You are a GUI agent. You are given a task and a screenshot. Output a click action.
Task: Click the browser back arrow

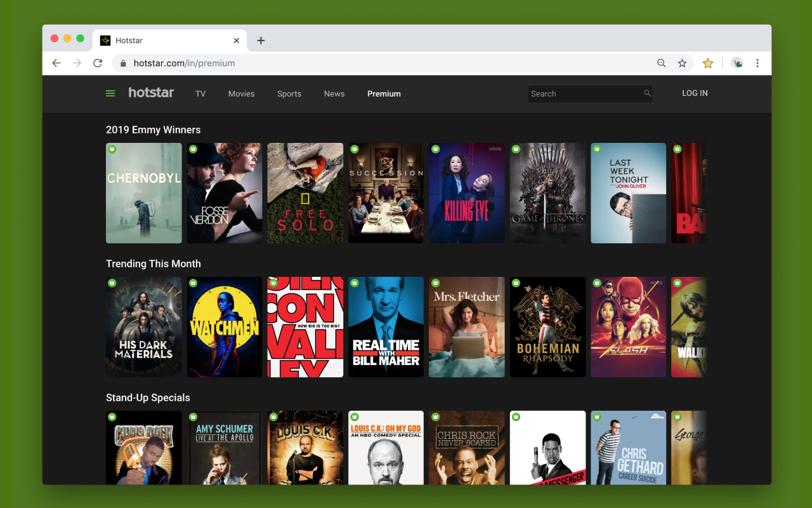coord(56,63)
